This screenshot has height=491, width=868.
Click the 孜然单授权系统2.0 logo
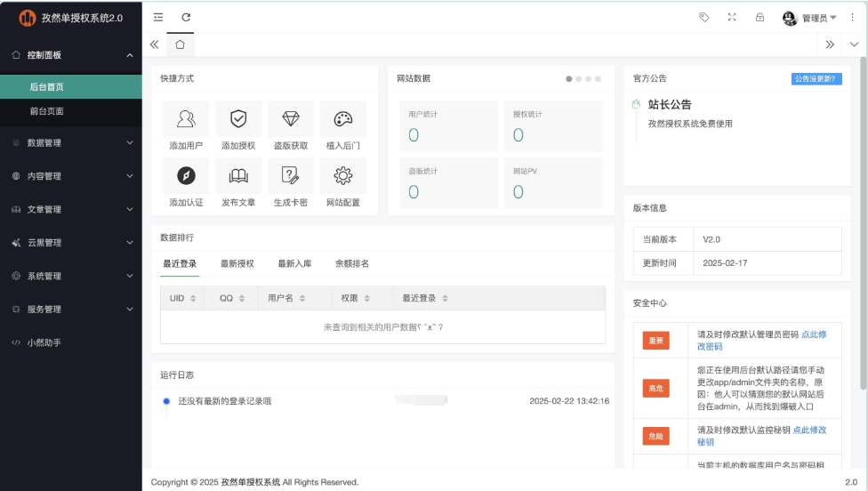coord(71,18)
